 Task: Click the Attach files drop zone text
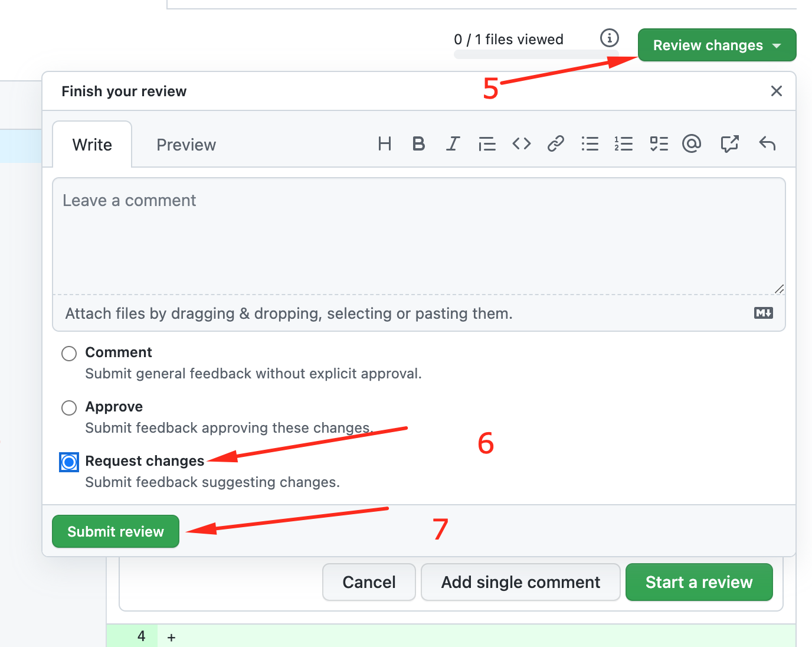[289, 313]
